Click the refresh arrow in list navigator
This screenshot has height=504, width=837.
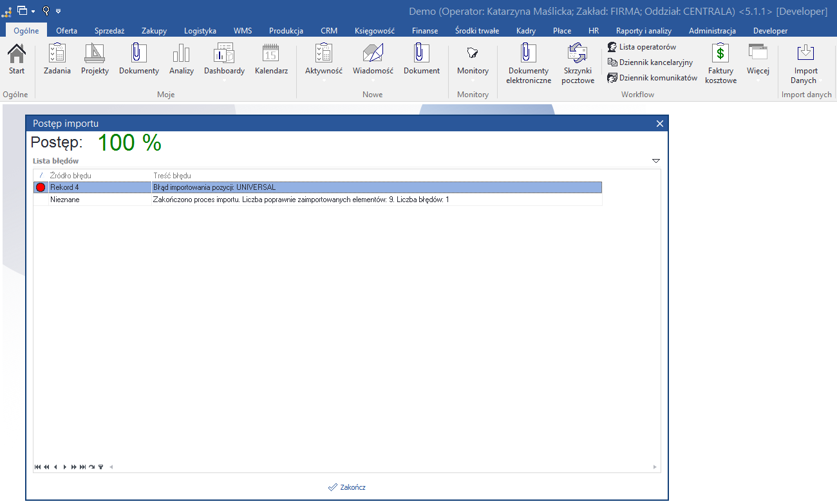92,467
